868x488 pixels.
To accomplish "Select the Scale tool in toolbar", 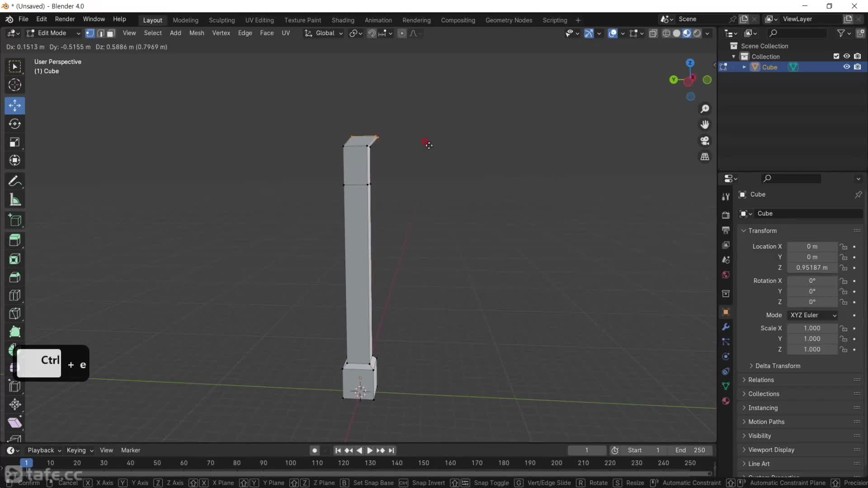I will coord(14,142).
